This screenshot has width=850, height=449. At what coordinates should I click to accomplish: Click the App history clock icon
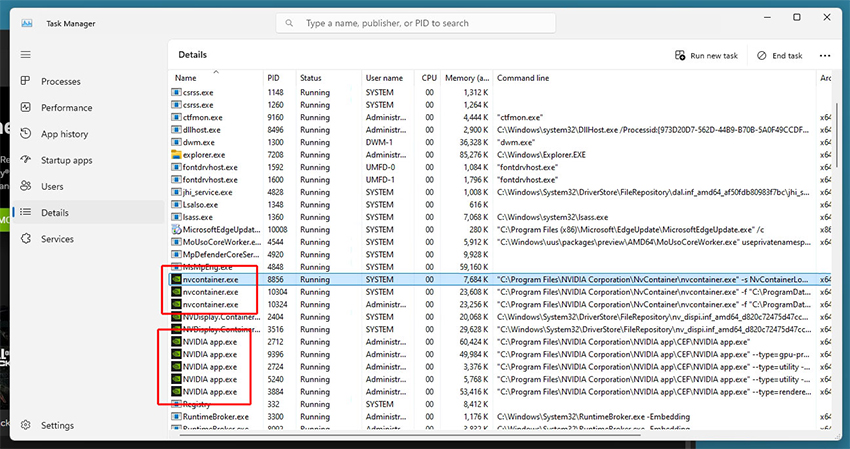(x=25, y=133)
